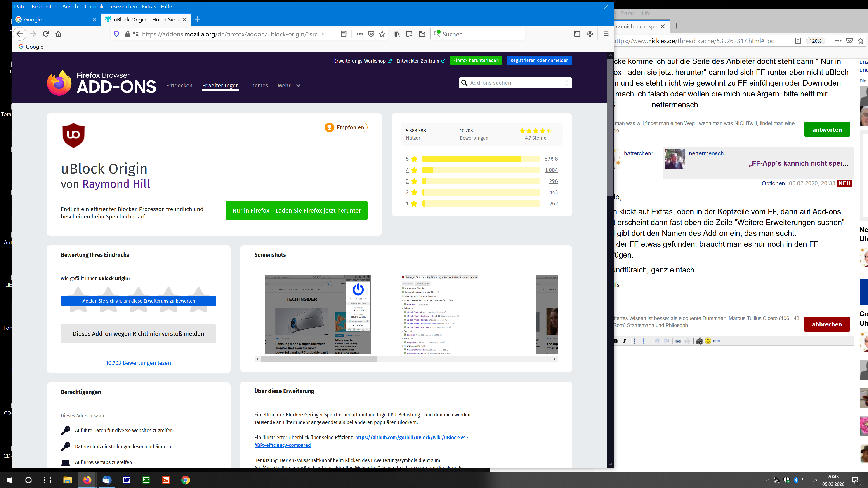This screenshot has width=868, height=488.
Task: Insert link in forum editor toolbar
Action: pos(678,341)
